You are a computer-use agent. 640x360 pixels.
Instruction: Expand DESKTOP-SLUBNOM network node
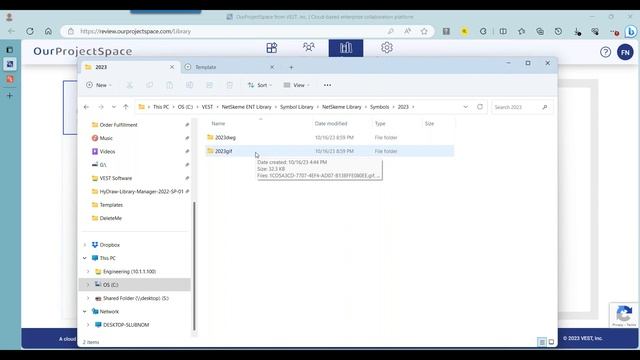tap(88, 325)
